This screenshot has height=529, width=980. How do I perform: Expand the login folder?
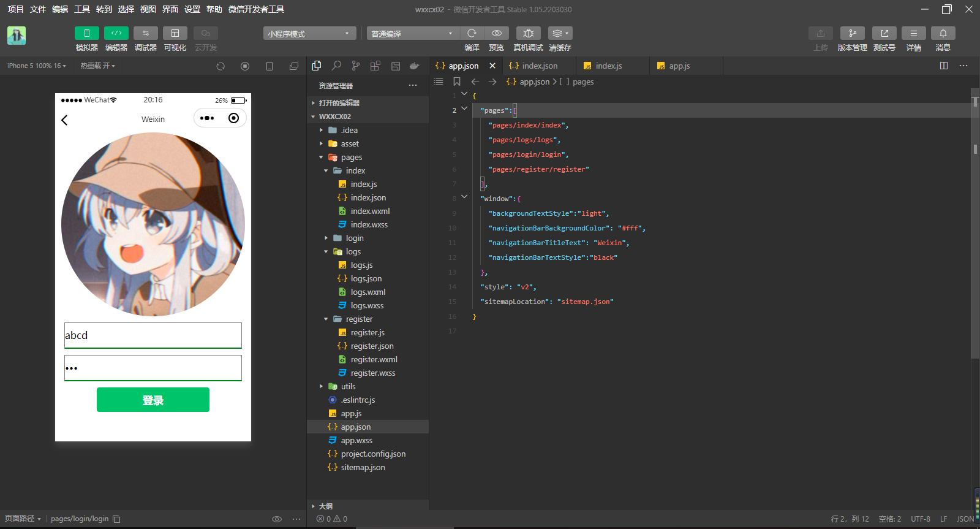coord(367,238)
